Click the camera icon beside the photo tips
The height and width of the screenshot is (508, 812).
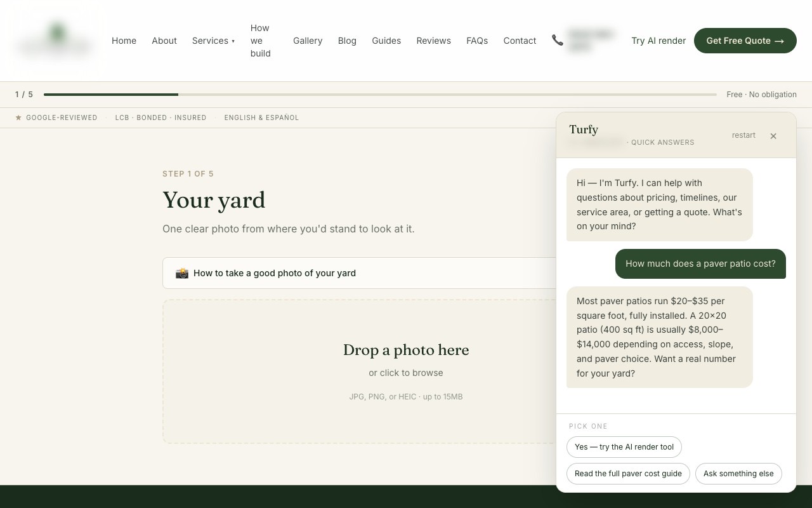pyautogui.click(x=182, y=273)
